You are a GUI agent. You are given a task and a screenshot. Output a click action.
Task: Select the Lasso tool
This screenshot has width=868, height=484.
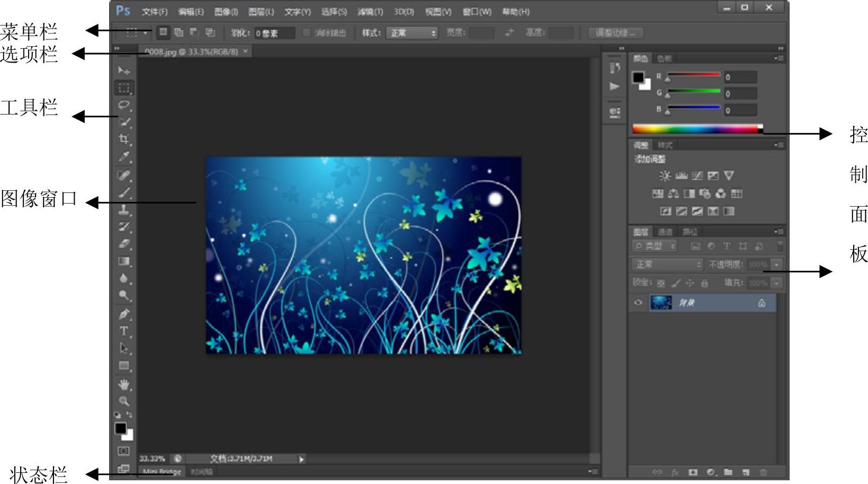(x=124, y=105)
